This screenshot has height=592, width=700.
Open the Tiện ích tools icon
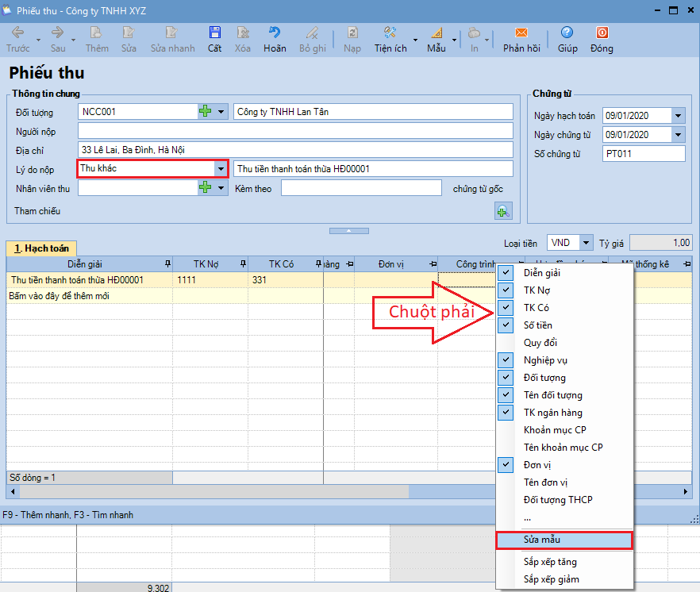click(390, 33)
